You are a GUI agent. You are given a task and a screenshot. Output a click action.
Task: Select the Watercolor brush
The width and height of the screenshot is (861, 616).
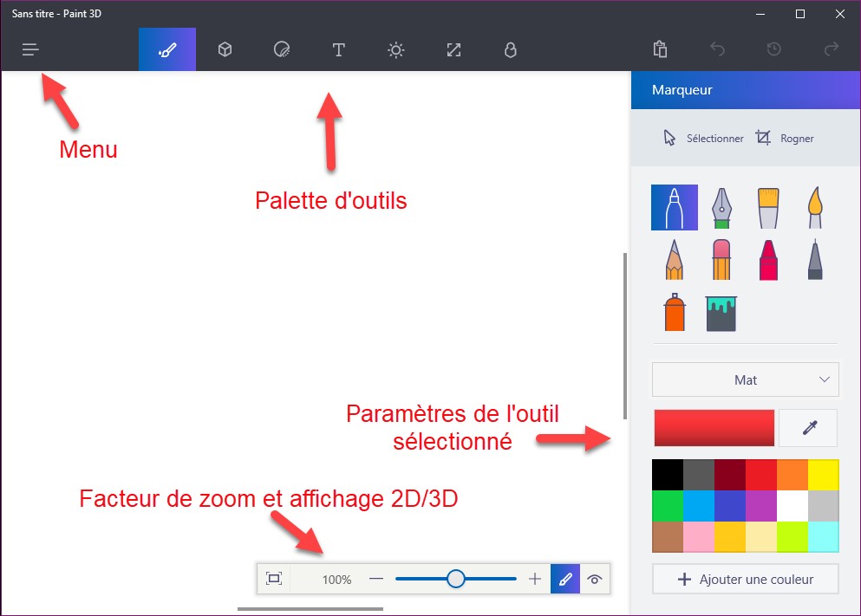click(x=815, y=207)
